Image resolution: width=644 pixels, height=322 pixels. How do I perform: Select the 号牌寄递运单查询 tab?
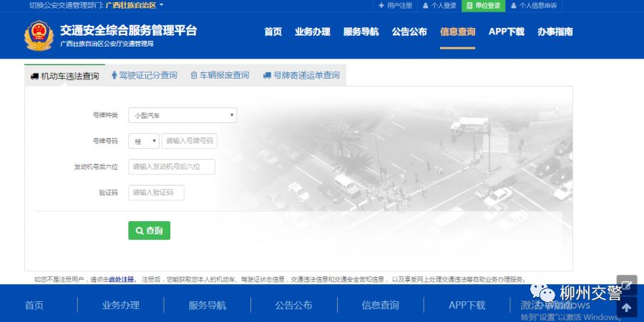coord(301,75)
